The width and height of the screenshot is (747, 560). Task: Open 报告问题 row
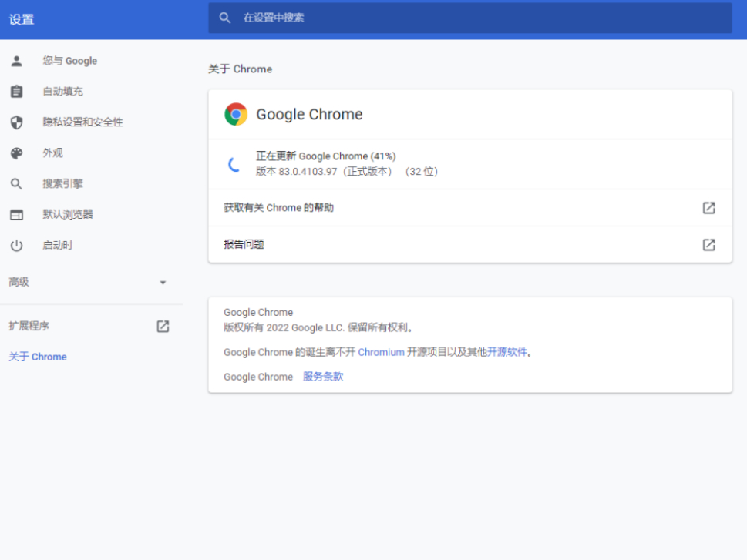click(x=469, y=245)
